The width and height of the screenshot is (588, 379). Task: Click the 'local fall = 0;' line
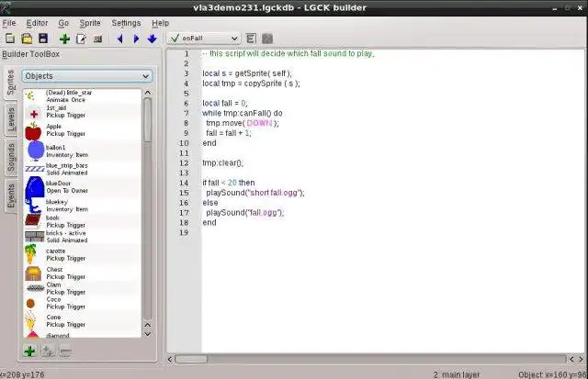point(225,104)
